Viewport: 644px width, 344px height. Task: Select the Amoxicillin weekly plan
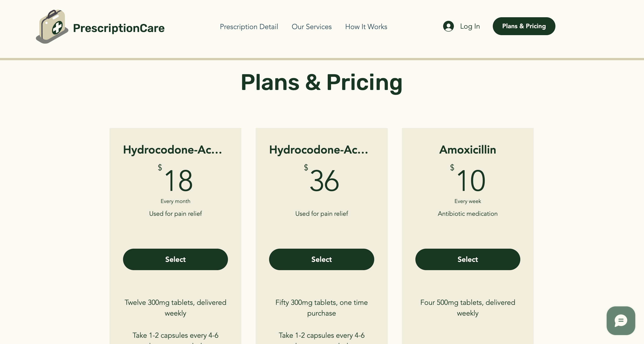[468, 259]
